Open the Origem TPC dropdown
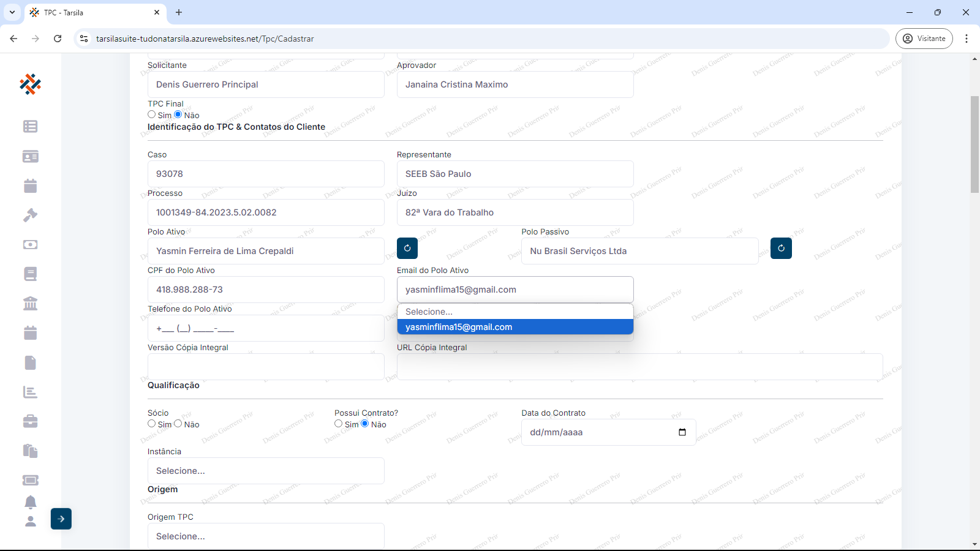The width and height of the screenshot is (980, 551). 266,536
